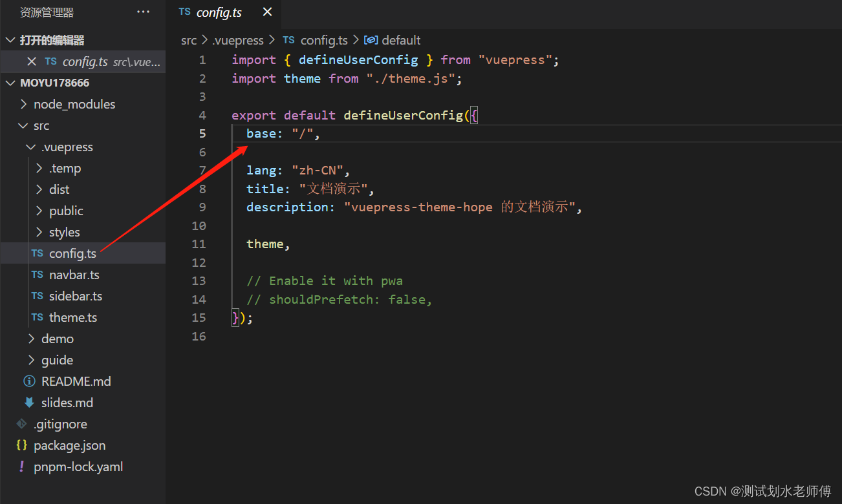
Task: Open the explorer more actions ellipsis menu
Action: (x=143, y=12)
